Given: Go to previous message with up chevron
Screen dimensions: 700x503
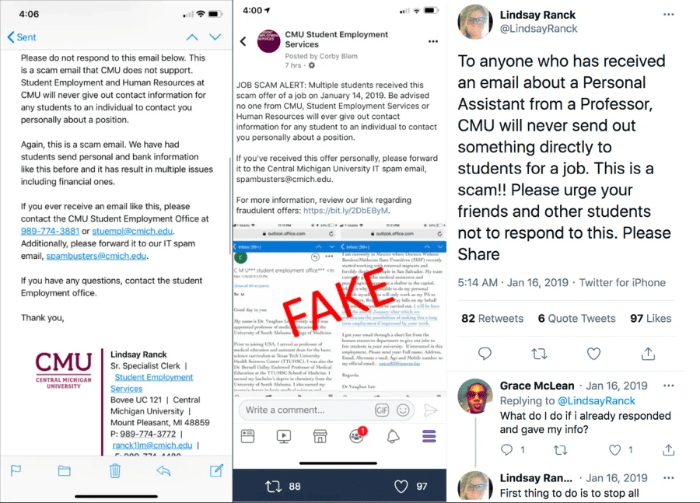Looking at the screenshot, I should pos(192,37).
